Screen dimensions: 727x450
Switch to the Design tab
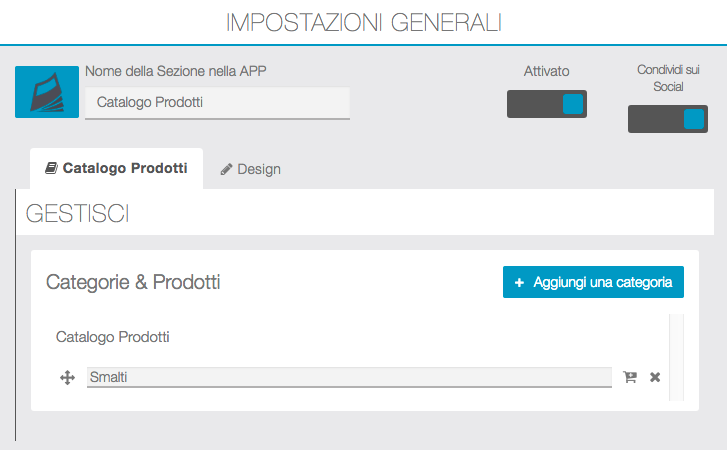[x=250, y=169]
